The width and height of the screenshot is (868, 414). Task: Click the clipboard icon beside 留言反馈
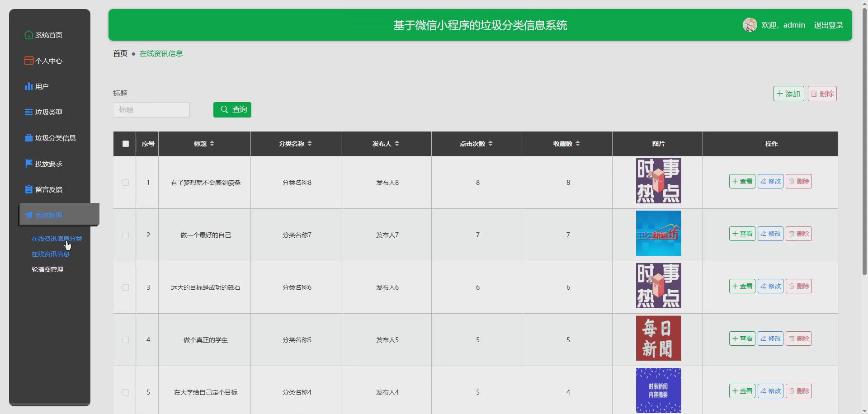pyautogui.click(x=28, y=189)
